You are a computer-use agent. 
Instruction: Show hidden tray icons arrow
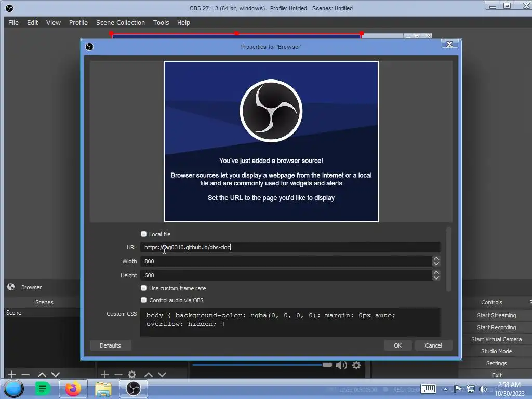click(x=445, y=389)
